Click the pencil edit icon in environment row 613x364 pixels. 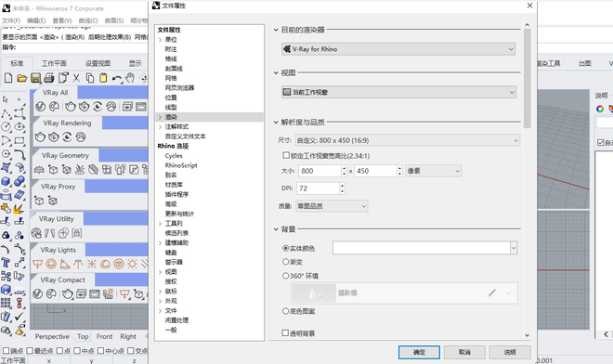pos(492,292)
